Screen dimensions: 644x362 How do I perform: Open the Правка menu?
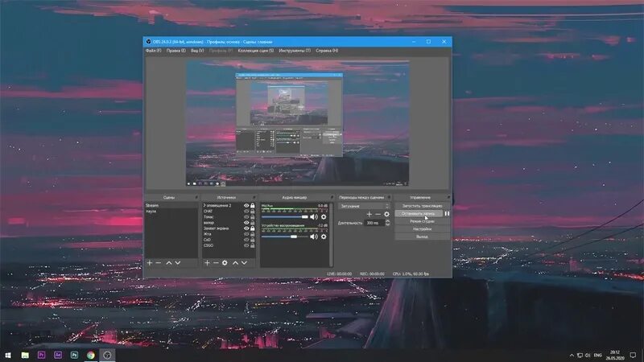[175, 51]
